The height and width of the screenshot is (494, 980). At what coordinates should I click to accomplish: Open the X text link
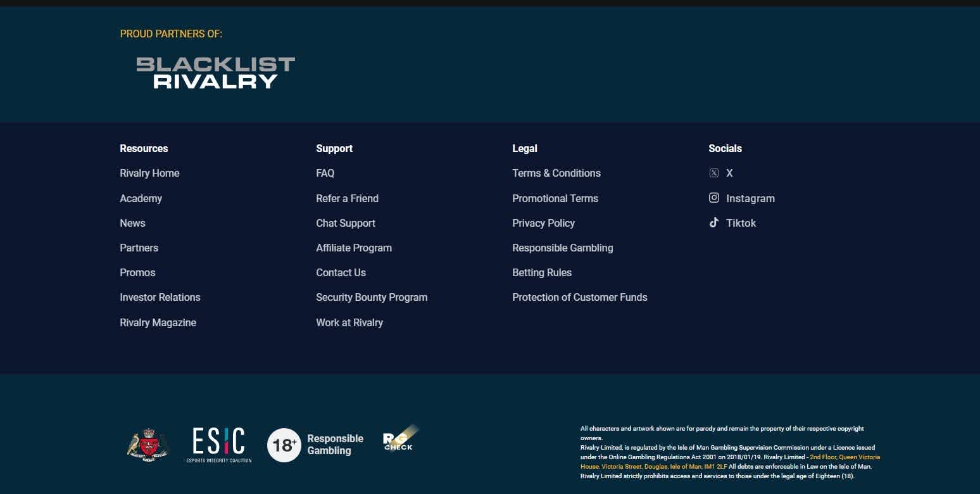click(x=729, y=173)
